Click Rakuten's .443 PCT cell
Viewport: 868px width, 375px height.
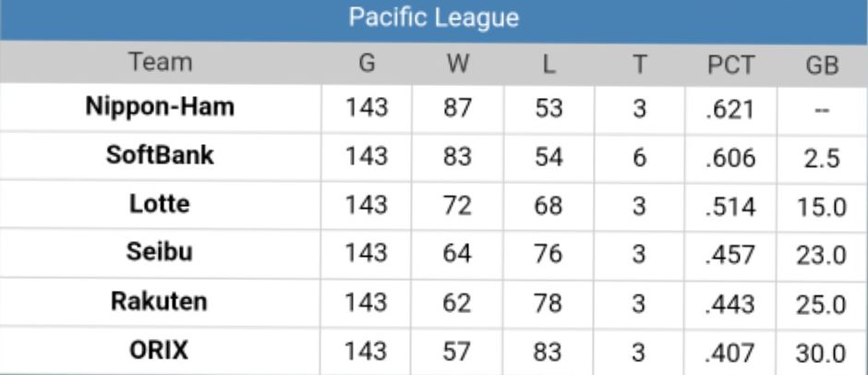pos(730,303)
